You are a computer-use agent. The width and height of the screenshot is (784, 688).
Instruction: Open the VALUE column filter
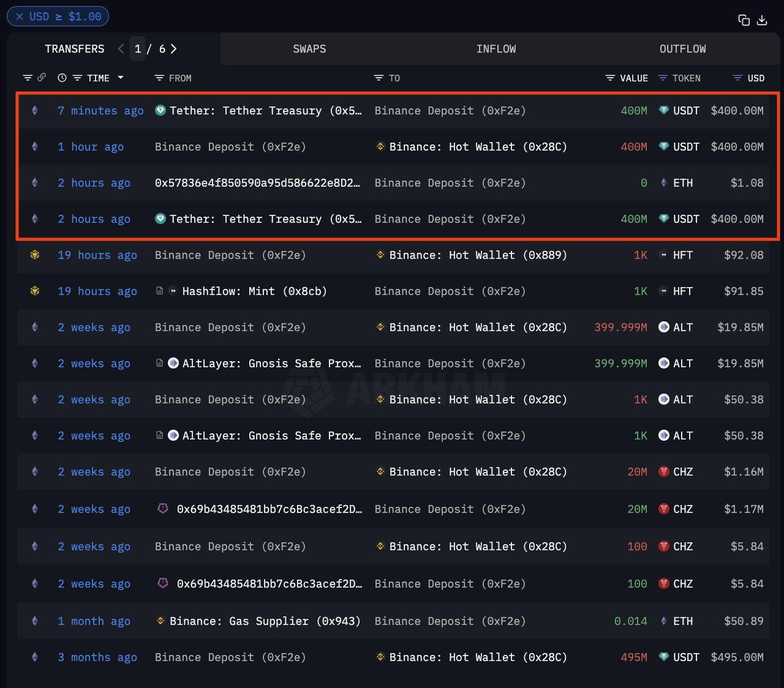pos(610,78)
